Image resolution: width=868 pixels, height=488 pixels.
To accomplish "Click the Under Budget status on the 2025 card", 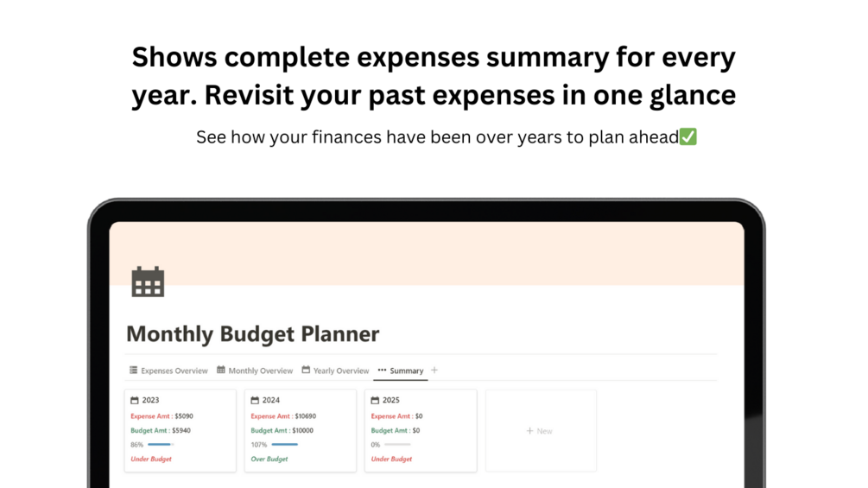I will click(391, 459).
